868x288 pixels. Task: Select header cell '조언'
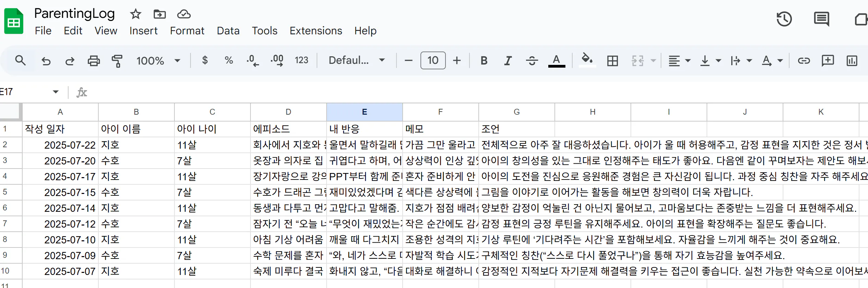(517, 129)
